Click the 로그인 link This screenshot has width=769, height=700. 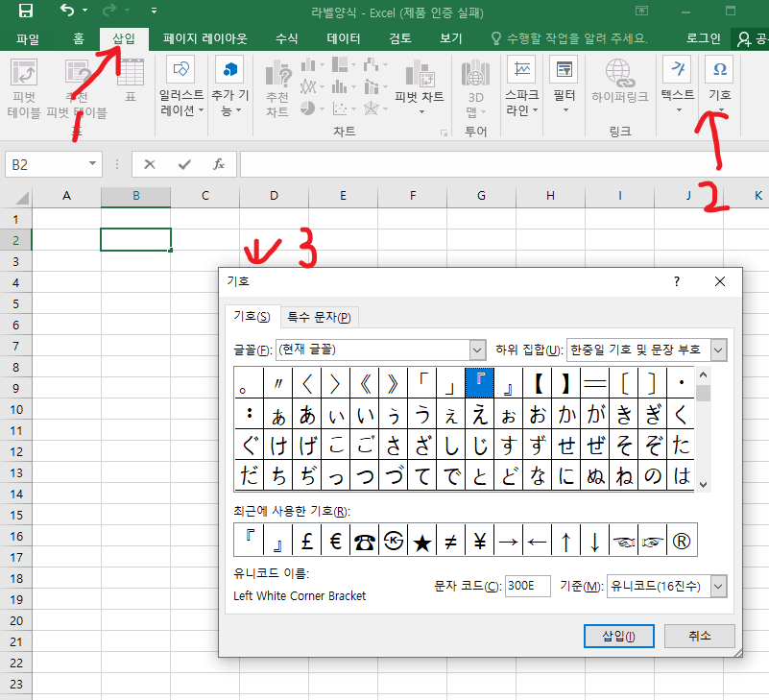704,38
